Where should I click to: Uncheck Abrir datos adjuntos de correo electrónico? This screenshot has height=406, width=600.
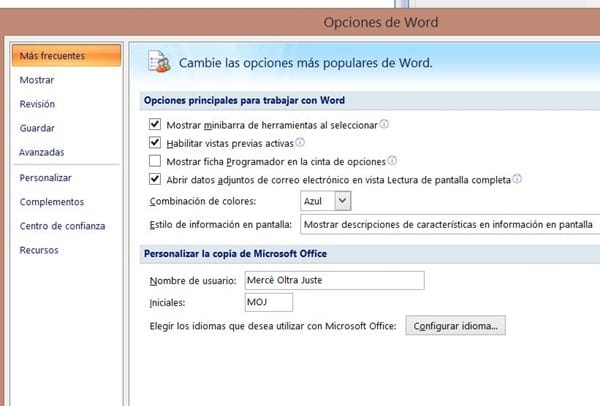coord(154,179)
